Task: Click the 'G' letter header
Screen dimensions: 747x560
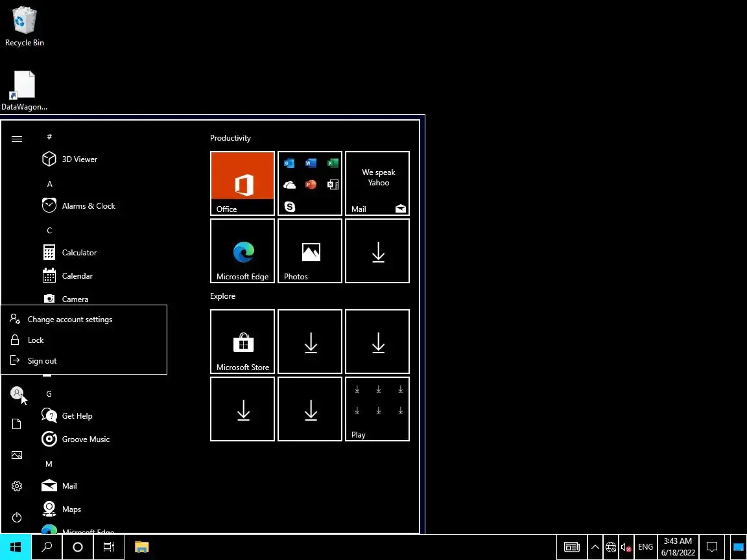Action: pyautogui.click(x=49, y=394)
